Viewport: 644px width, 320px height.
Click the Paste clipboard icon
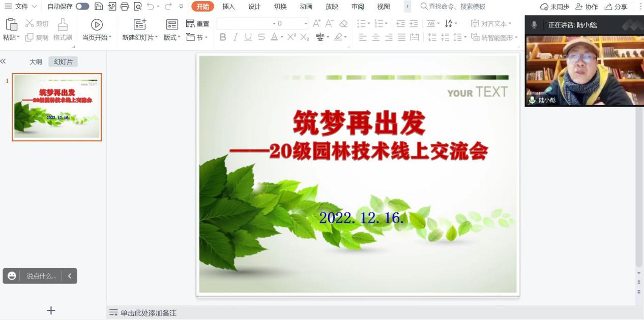click(11, 24)
